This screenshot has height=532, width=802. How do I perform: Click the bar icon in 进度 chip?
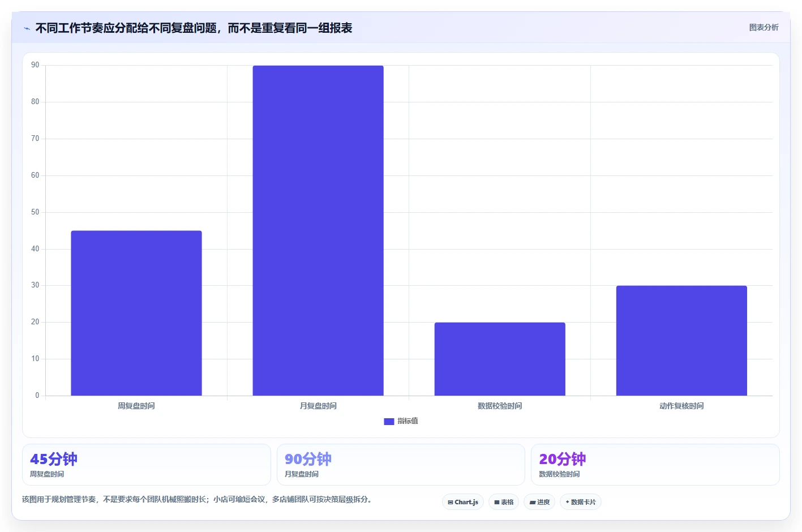532,503
